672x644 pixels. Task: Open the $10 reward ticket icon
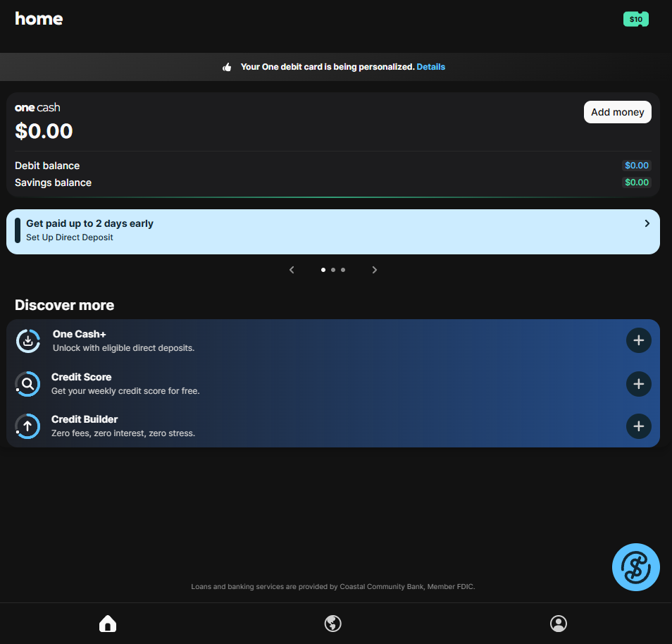tap(636, 19)
